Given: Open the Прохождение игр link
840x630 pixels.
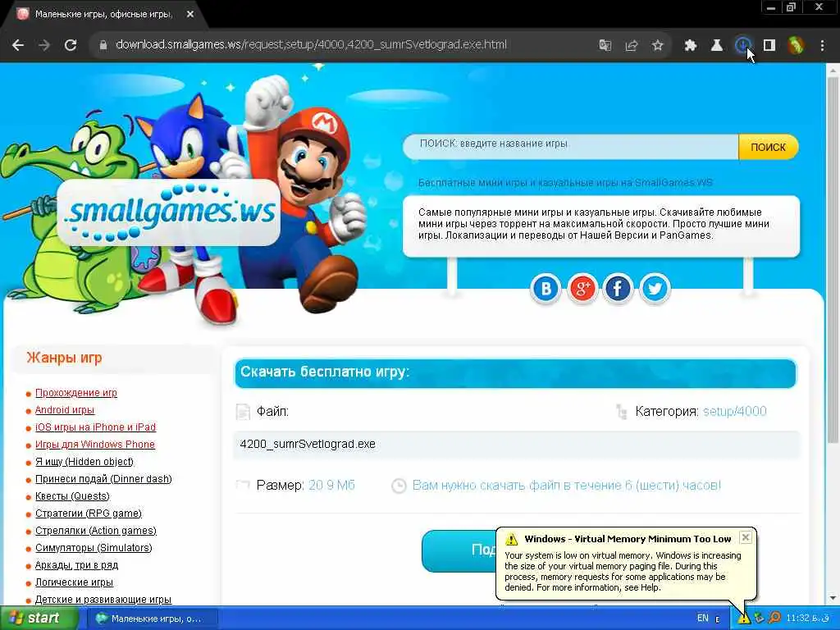Looking at the screenshot, I should 76,393.
